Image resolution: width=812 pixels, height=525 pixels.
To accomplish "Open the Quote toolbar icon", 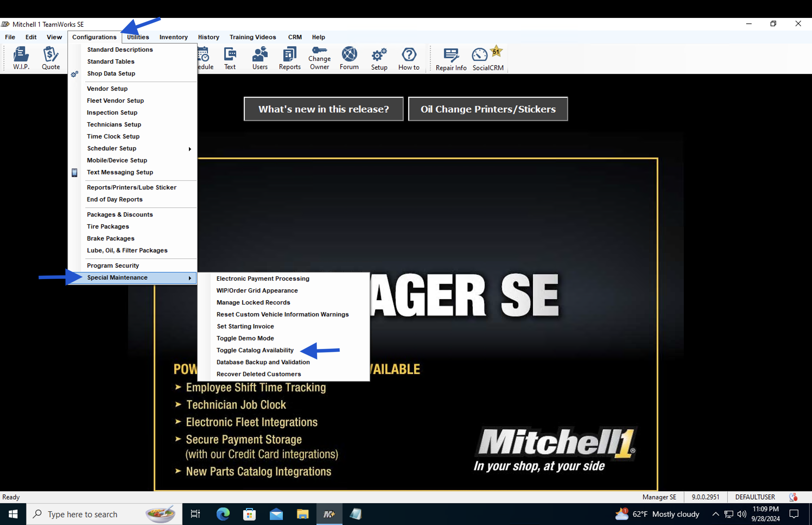I will tap(51, 58).
